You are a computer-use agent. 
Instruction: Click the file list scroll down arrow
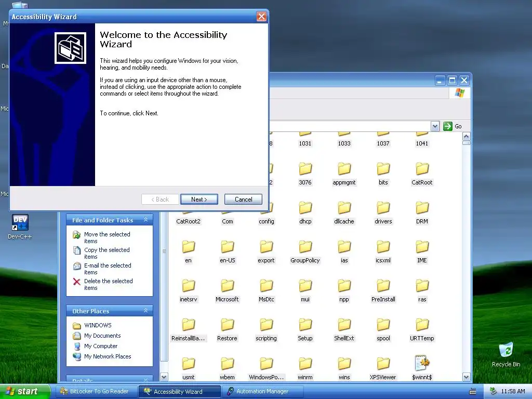click(x=466, y=377)
